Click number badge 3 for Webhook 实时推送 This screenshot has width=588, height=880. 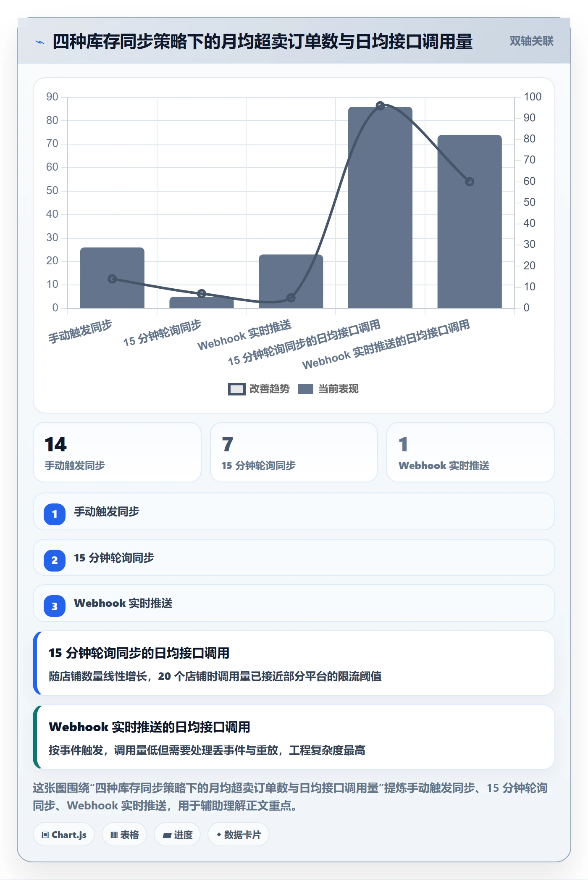coord(55,606)
